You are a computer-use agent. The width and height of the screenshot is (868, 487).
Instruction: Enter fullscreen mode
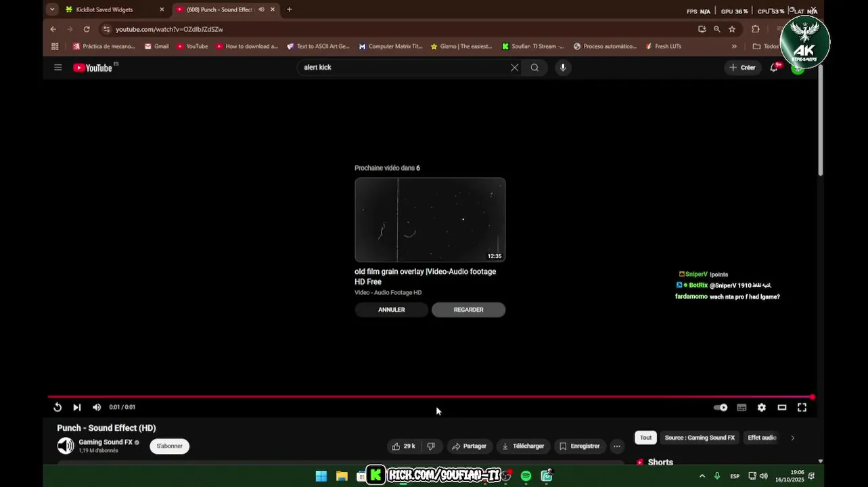[802, 407]
